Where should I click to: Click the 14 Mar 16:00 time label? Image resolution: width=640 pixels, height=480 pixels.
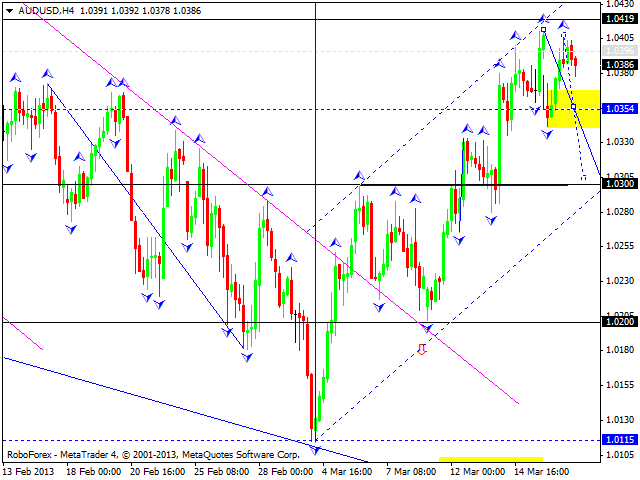click(541, 471)
